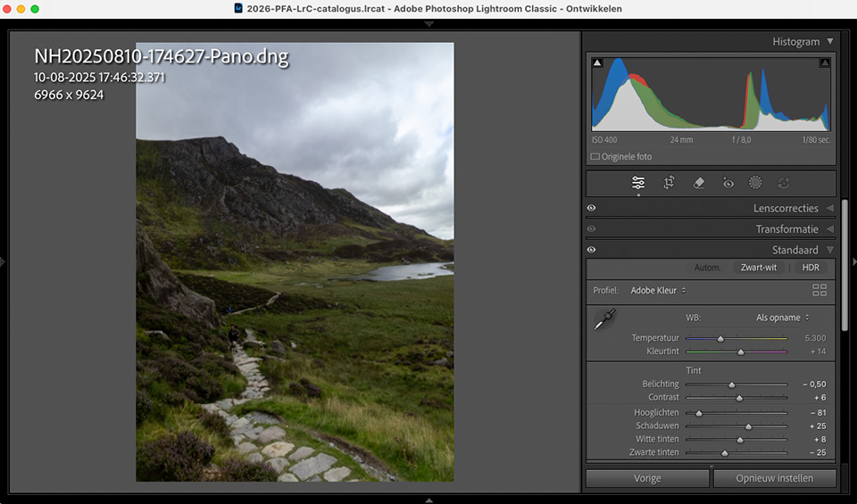The width and height of the screenshot is (857, 504).
Task: Adjust the Hooglichten slider
Action: pyautogui.click(x=736, y=413)
